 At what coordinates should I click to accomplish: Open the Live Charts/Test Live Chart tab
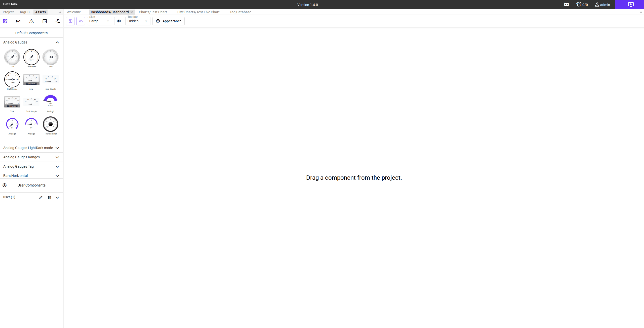tap(198, 12)
